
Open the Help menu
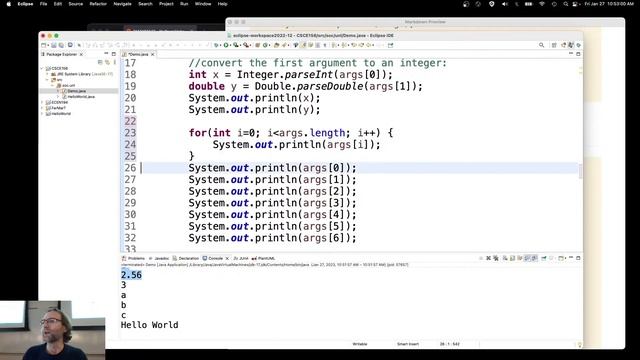coord(222,4)
